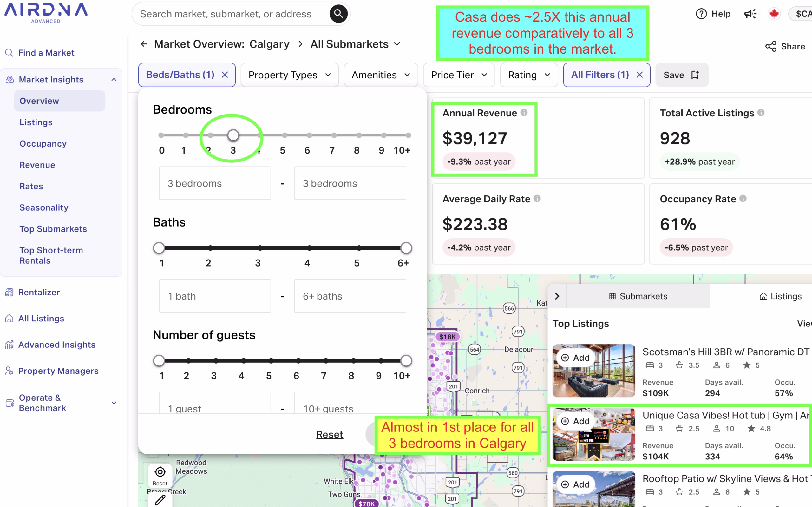Click the '1 bath' minimum field

pos(215,296)
